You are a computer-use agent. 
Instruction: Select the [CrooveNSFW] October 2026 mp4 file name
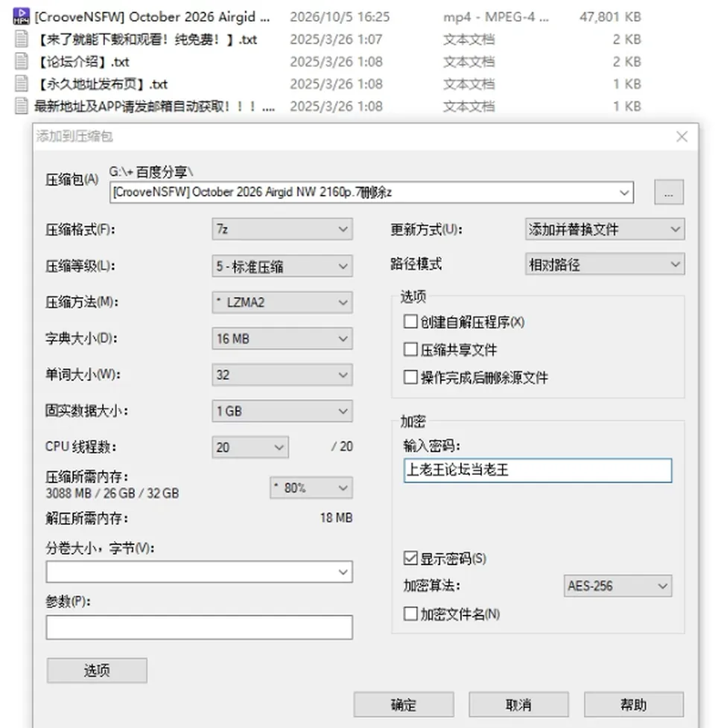152,16
